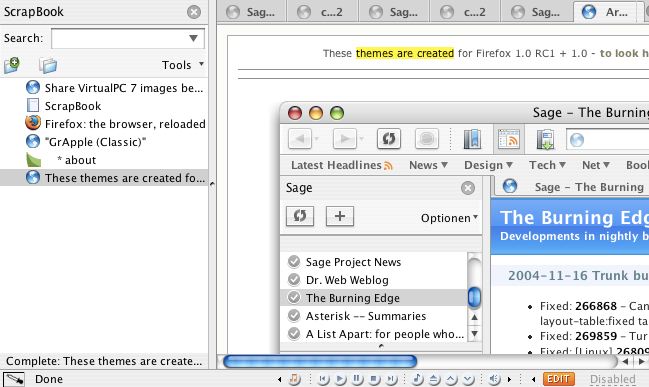Viewport: 649px width, 387px height.
Task: Click the address field in Sage window
Action: (608, 140)
